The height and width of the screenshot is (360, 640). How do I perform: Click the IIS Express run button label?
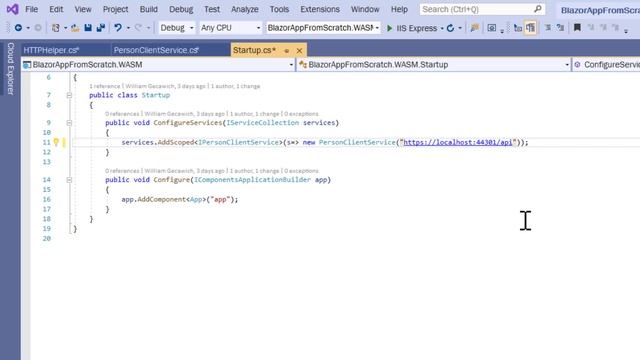coord(417,28)
